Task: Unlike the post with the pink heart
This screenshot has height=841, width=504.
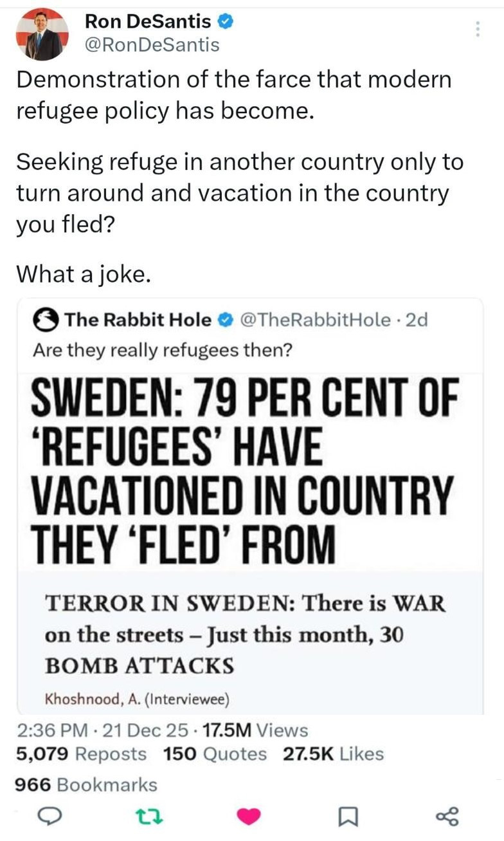Action: (247, 816)
